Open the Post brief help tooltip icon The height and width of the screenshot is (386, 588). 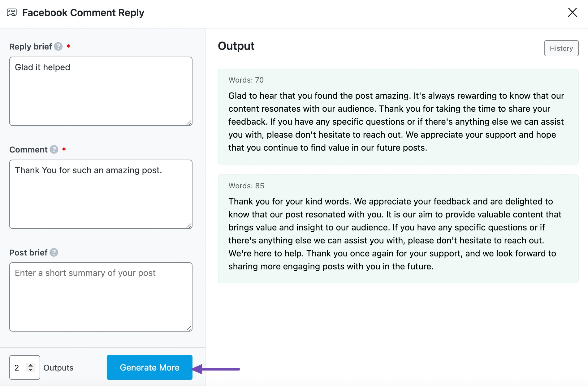coord(54,253)
